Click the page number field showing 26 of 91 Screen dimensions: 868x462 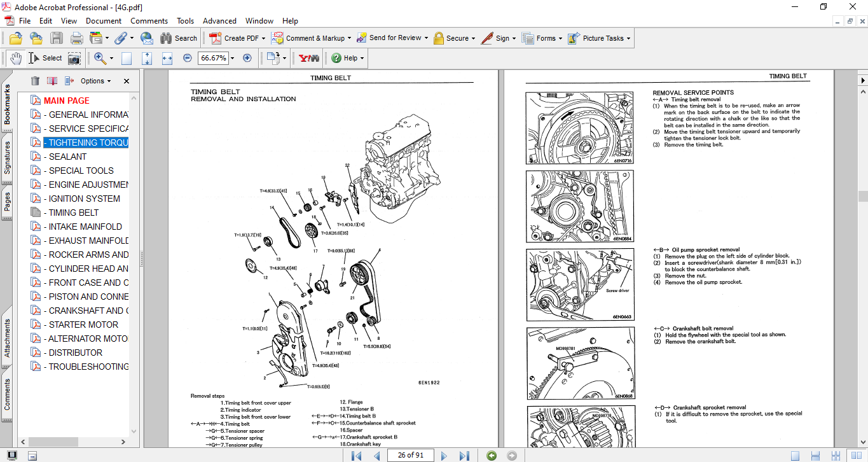(411, 455)
